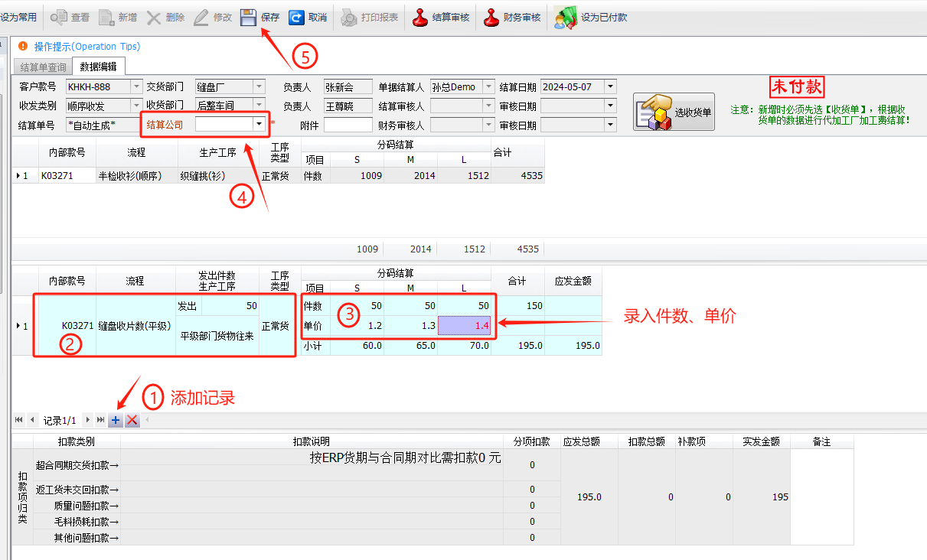Switch to the 数据编辑 tab
927x560 pixels.
98,67
